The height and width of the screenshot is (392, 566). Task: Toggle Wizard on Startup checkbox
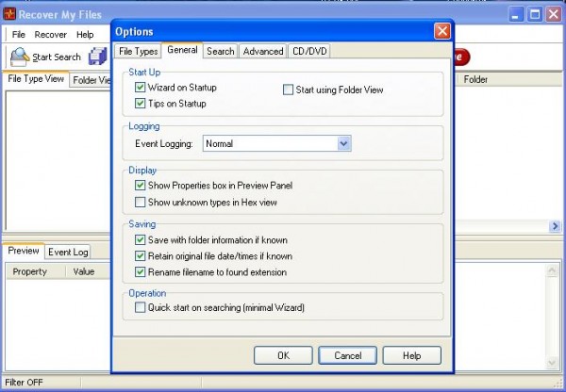tap(140, 88)
